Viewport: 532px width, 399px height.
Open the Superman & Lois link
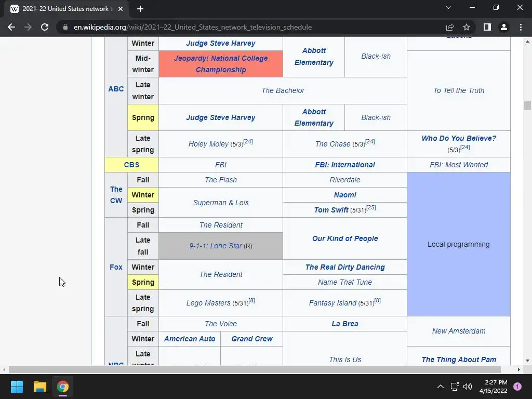pos(220,203)
